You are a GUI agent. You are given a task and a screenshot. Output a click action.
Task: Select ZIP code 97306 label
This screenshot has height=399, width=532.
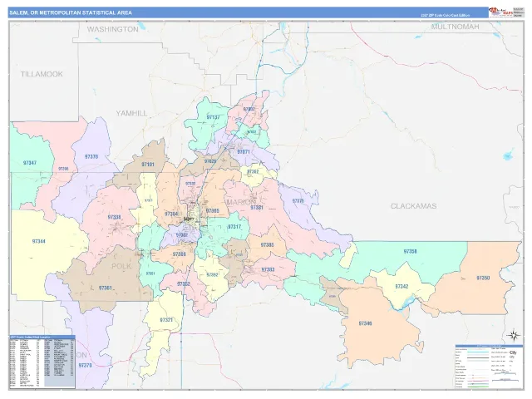(x=180, y=254)
